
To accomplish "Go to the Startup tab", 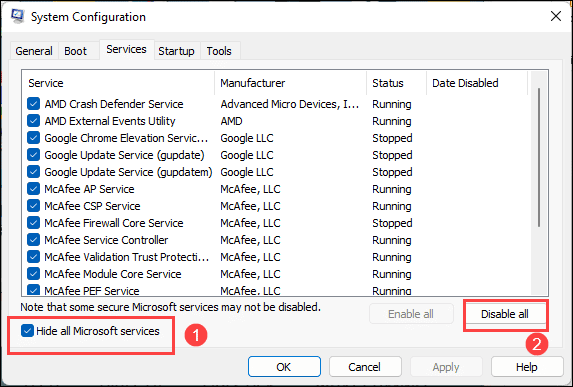I will (176, 51).
